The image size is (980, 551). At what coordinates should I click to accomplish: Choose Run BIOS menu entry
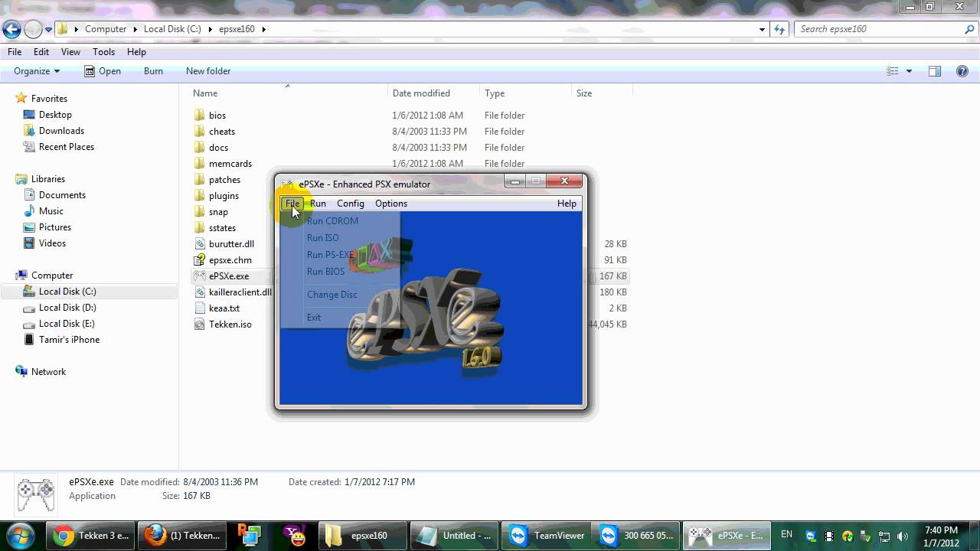(x=325, y=272)
